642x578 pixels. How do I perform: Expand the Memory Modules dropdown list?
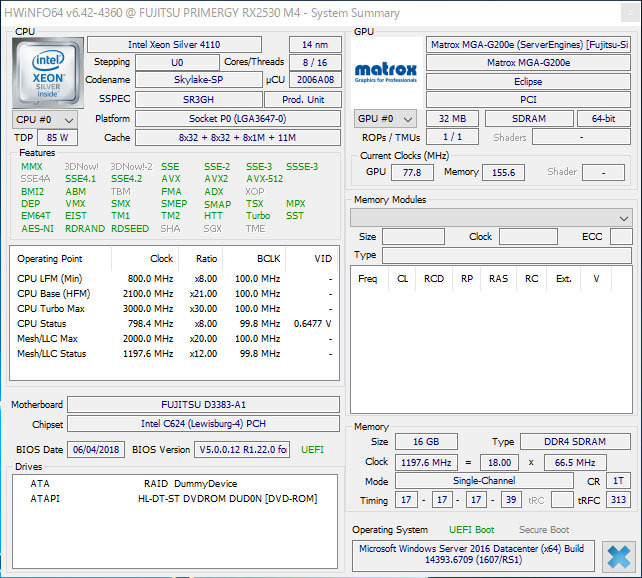(x=491, y=218)
